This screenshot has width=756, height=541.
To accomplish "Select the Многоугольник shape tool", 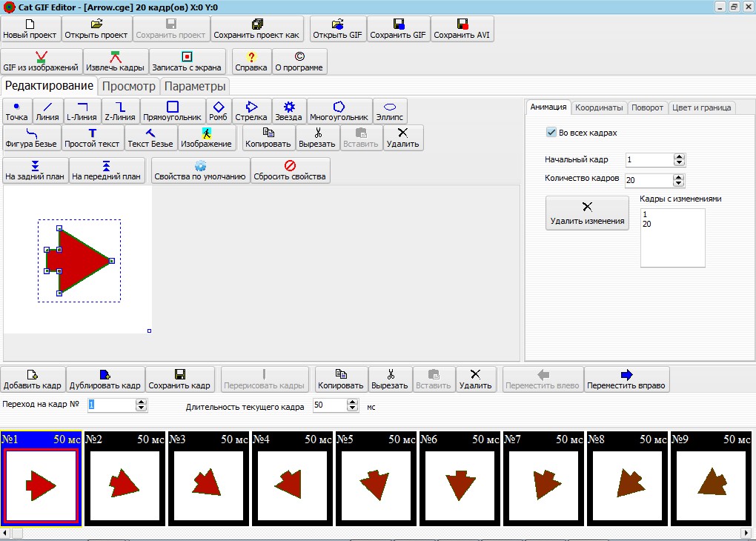I will [339, 111].
